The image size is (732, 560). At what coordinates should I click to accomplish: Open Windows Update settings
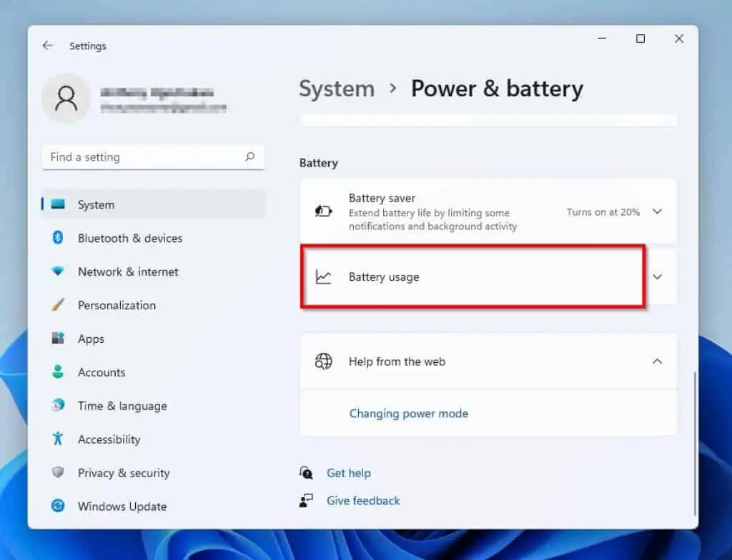[122, 506]
